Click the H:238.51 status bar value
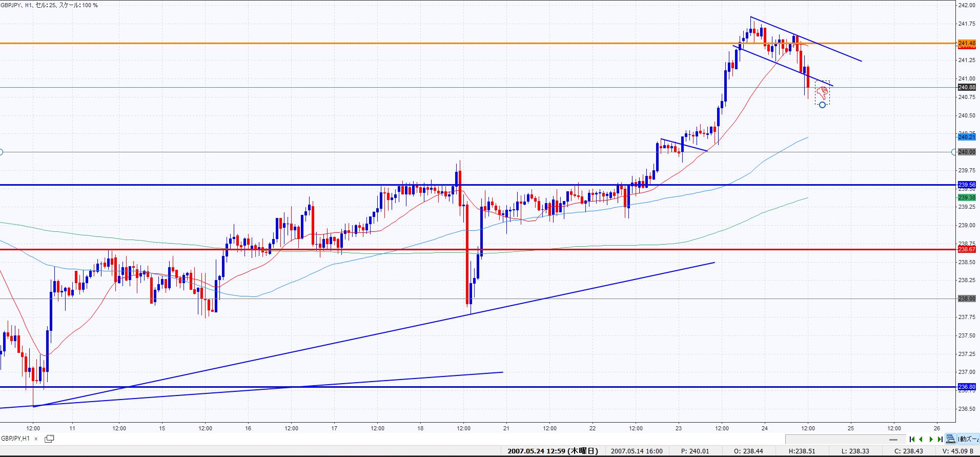This screenshot has width=980, height=457. click(802, 451)
